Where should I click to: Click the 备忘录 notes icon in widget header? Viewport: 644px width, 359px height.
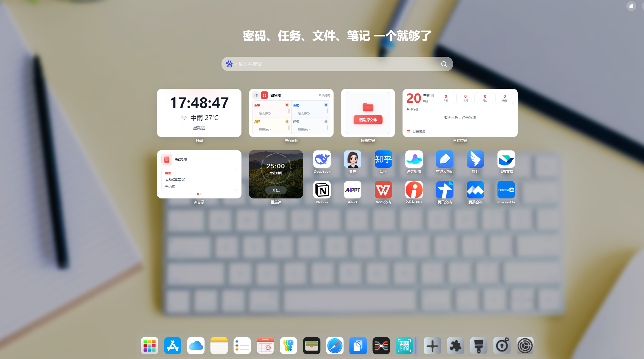point(167,159)
